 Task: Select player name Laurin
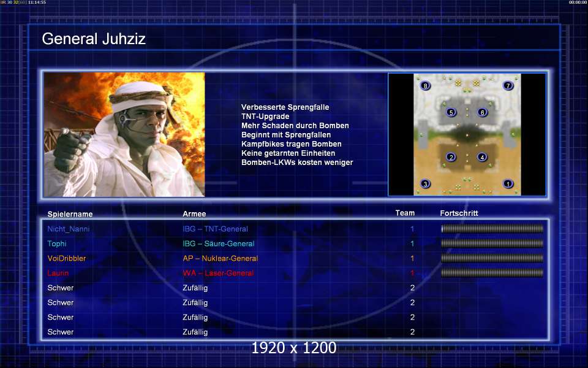click(58, 273)
